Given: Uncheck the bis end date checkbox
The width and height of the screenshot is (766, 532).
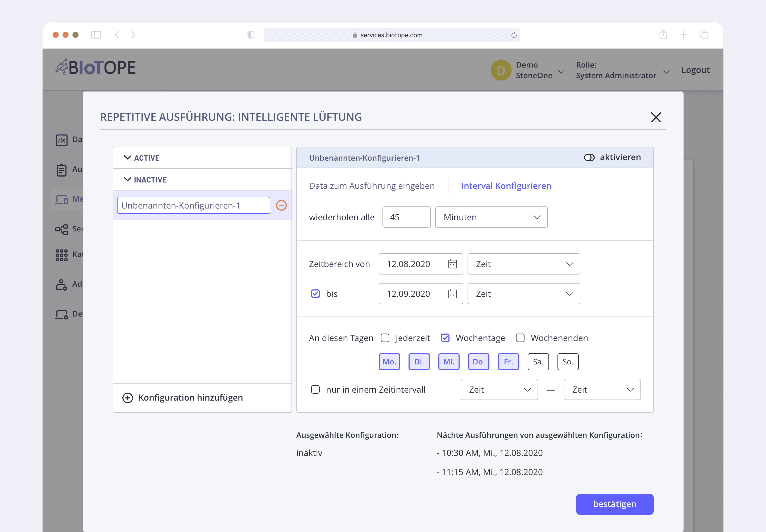Looking at the screenshot, I should tap(315, 294).
